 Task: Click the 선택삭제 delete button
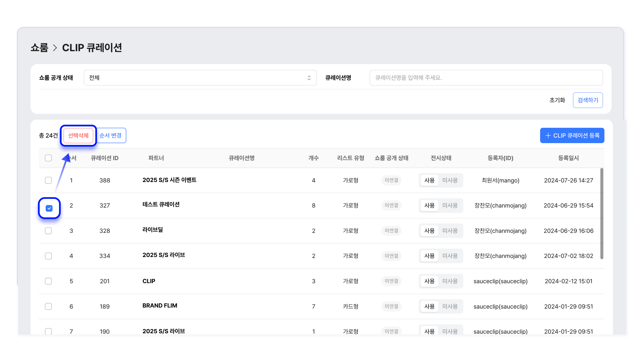point(78,135)
